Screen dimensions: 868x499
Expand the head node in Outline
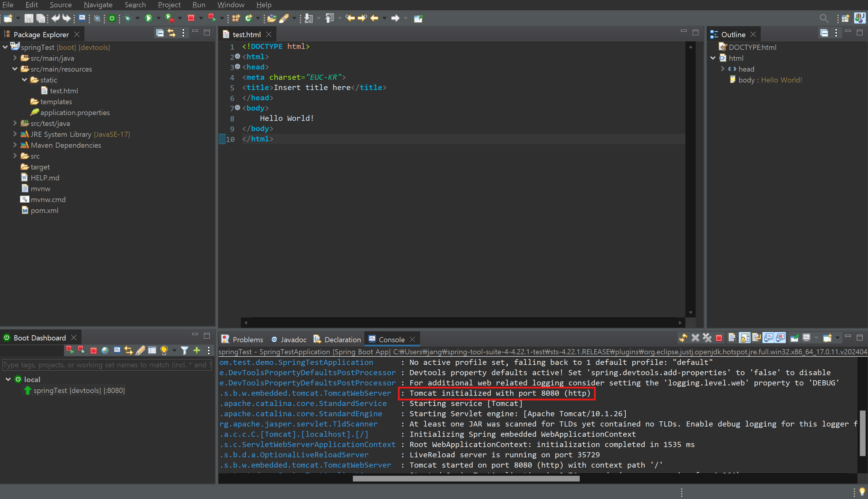tap(723, 69)
